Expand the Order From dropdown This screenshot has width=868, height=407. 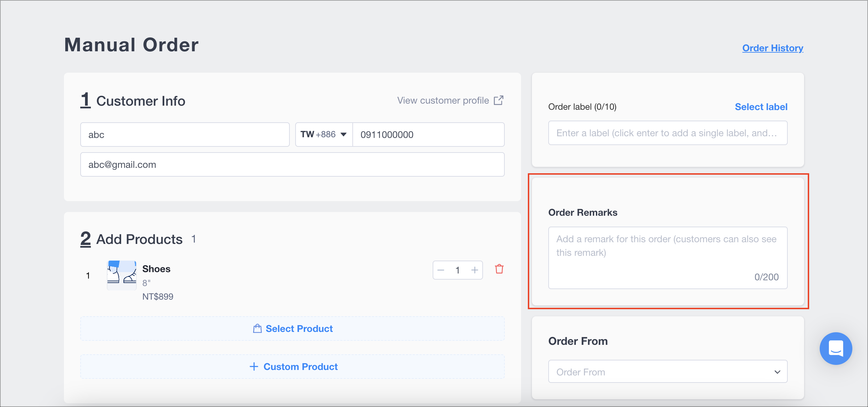point(668,372)
